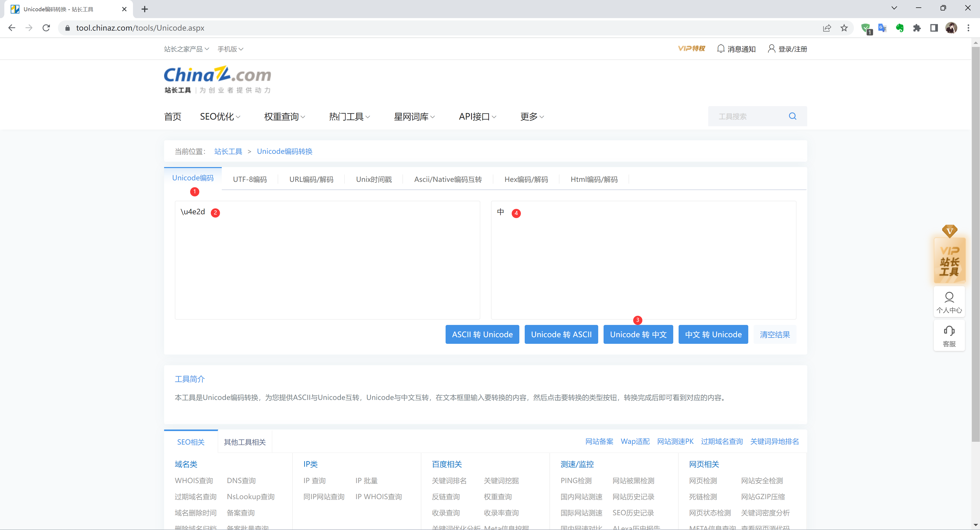Open 个人中心 in the side float panel
This screenshot has height=530, width=980.
coord(949,302)
